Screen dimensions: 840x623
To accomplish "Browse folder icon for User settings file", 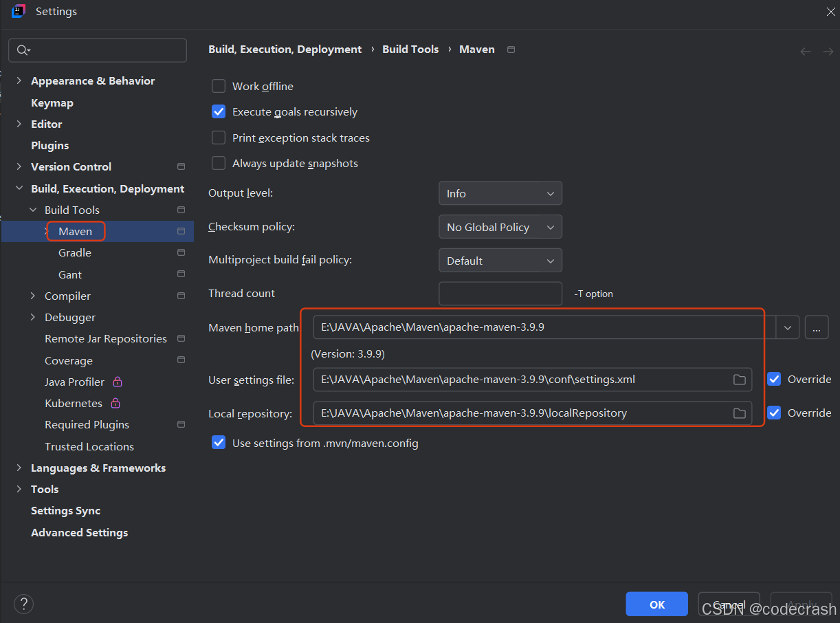I will coord(739,380).
